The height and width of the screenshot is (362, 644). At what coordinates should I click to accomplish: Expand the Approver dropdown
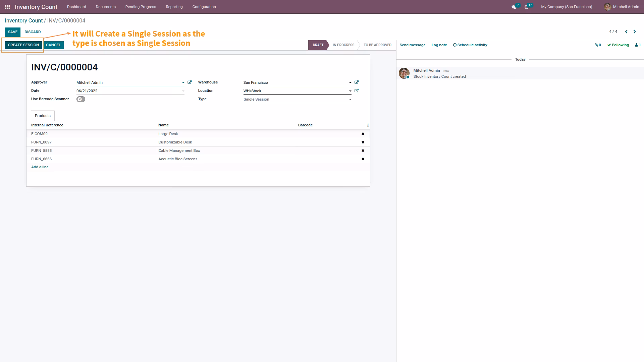pos(183,82)
